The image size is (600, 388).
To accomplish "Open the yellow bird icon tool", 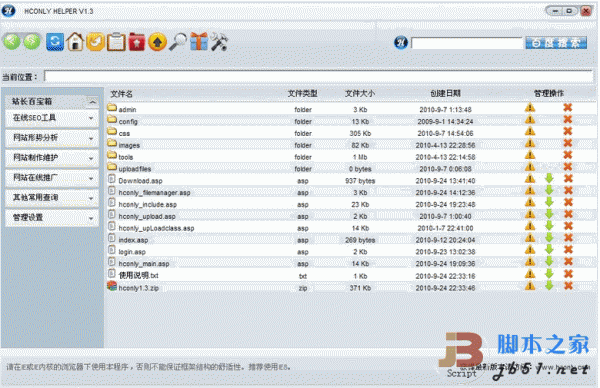I will pyautogui.click(x=96, y=42).
